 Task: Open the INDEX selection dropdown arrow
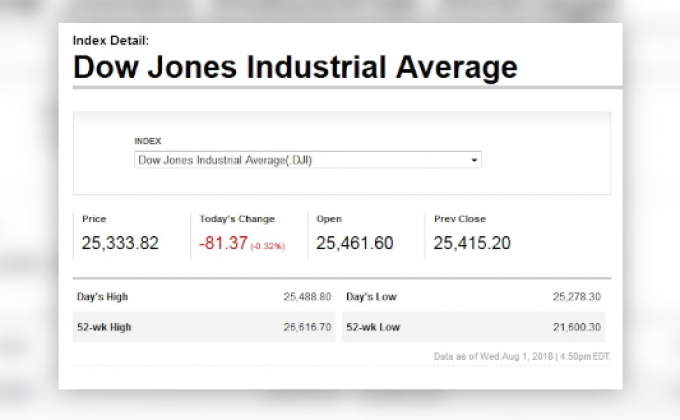pyautogui.click(x=474, y=159)
